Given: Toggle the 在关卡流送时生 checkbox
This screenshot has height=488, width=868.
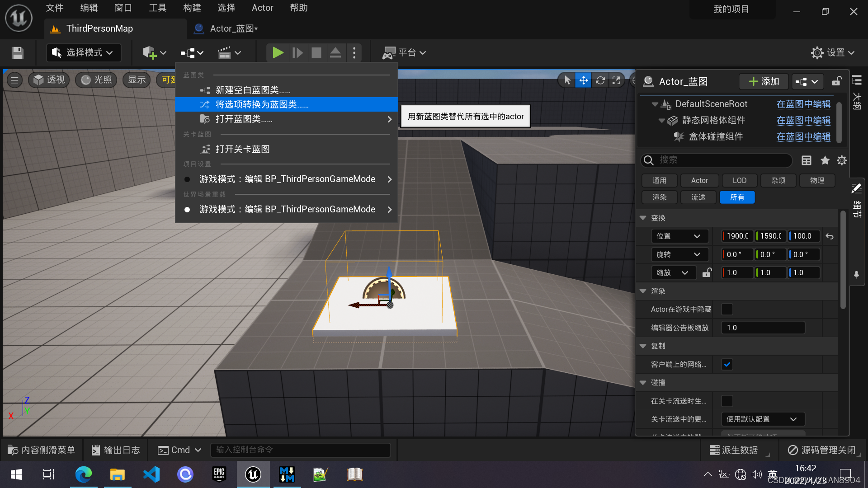Looking at the screenshot, I should 727,401.
